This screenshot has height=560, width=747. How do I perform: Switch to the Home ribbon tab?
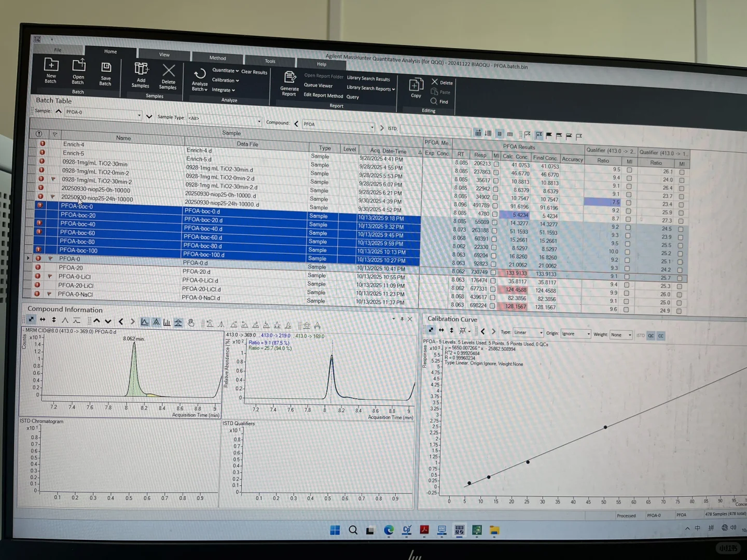[110, 51]
